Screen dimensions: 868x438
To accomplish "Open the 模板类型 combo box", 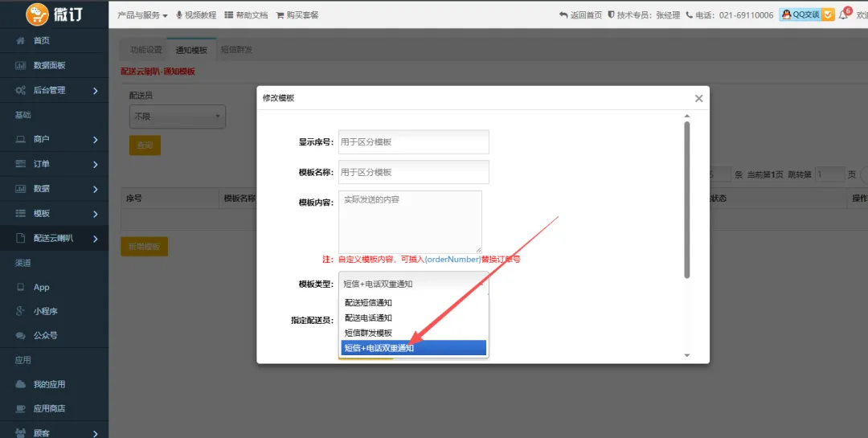I will pyautogui.click(x=414, y=284).
